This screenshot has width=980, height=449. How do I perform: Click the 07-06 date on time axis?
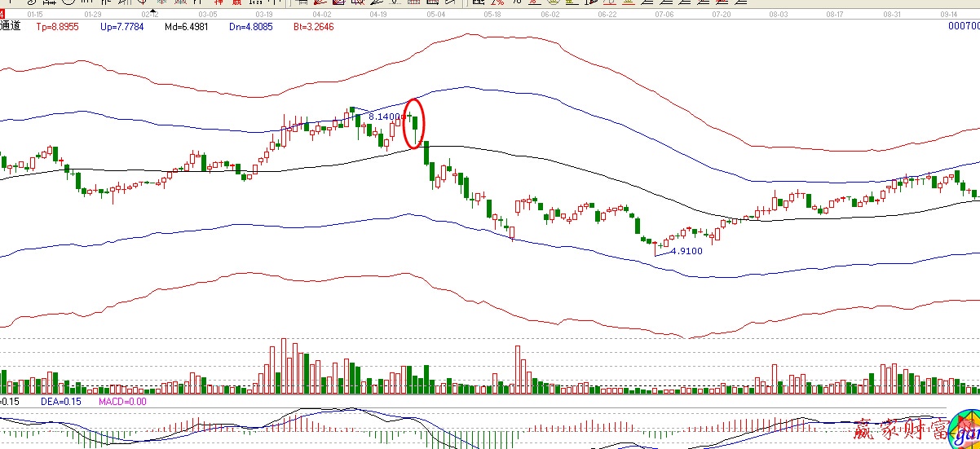664,15
